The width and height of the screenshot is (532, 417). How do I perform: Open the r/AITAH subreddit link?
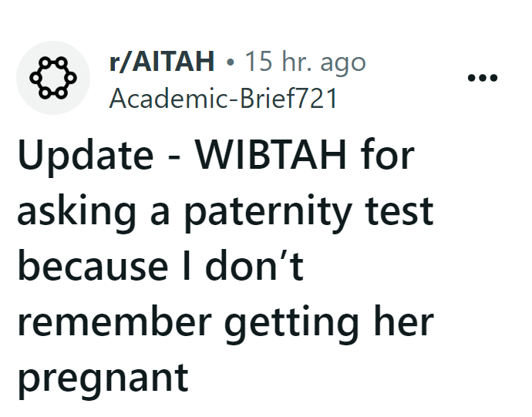(162, 61)
